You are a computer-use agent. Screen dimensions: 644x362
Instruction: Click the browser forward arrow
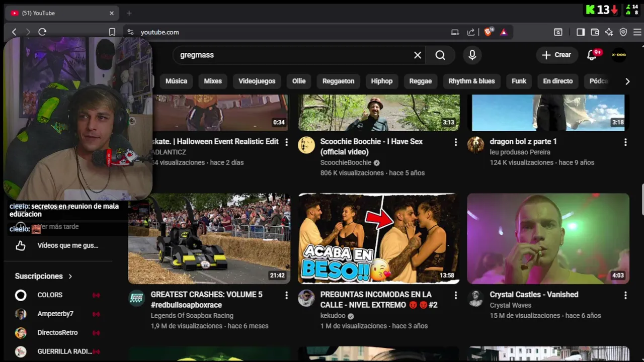[x=28, y=32]
